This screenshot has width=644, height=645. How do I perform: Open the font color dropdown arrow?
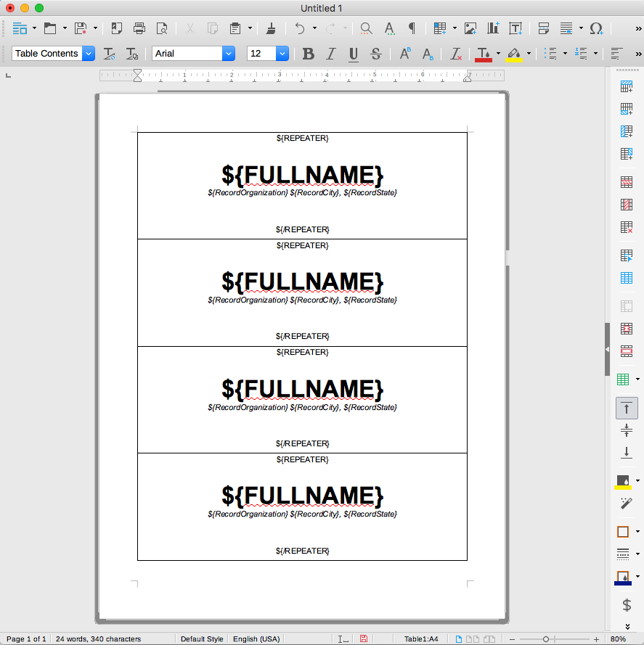(498, 54)
